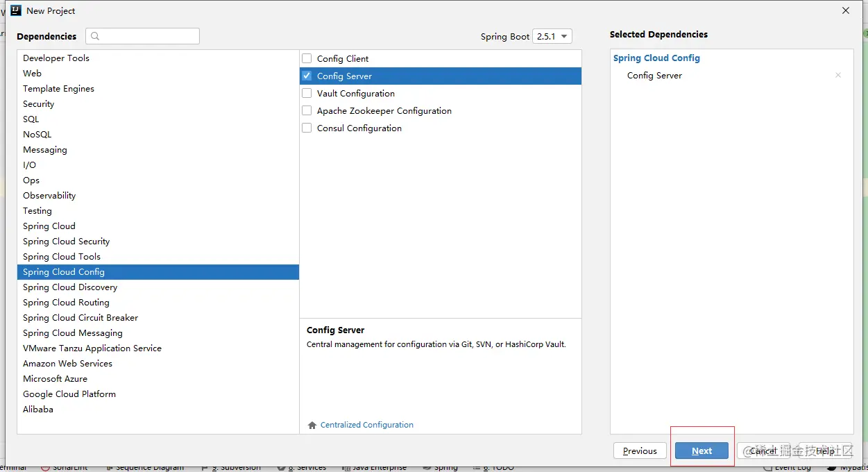The width and height of the screenshot is (868, 472).
Task: Choose the Spring Cloud Security category
Action: [x=158, y=242]
